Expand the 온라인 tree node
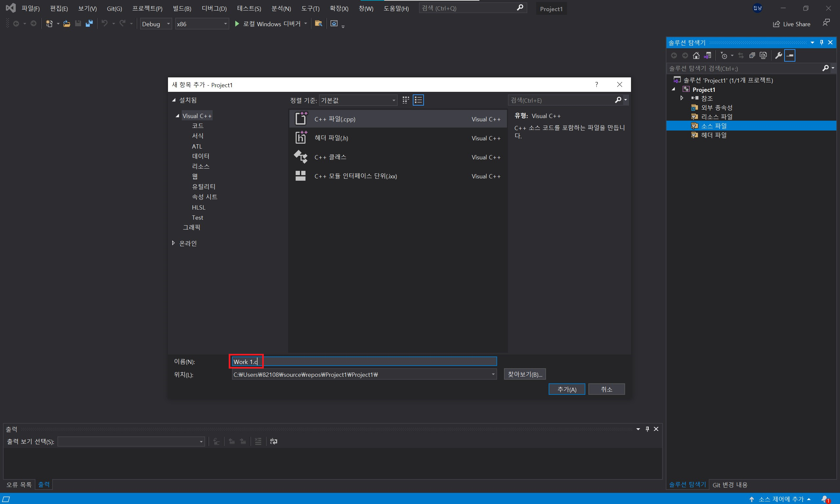The width and height of the screenshot is (840, 504). click(174, 243)
